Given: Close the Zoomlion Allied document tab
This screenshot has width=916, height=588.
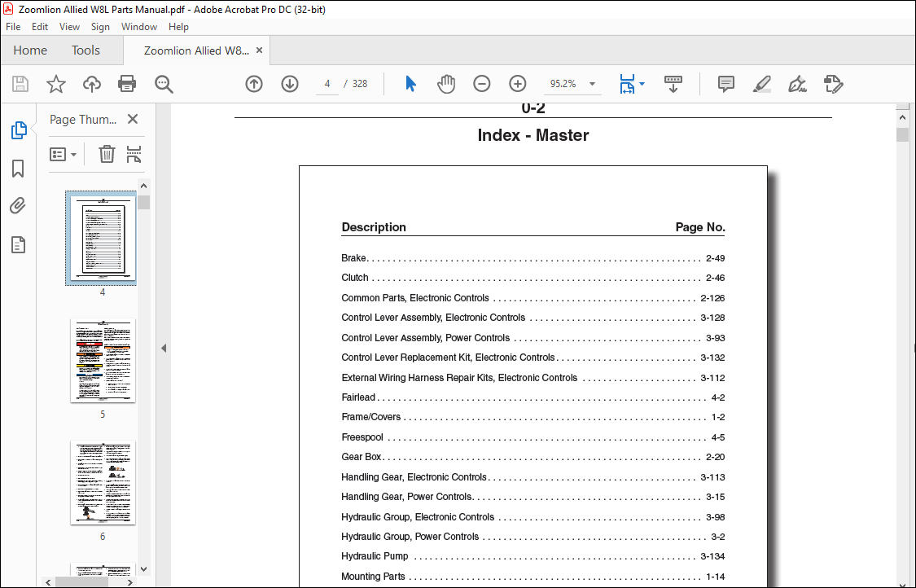Looking at the screenshot, I should (x=260, y=50).
